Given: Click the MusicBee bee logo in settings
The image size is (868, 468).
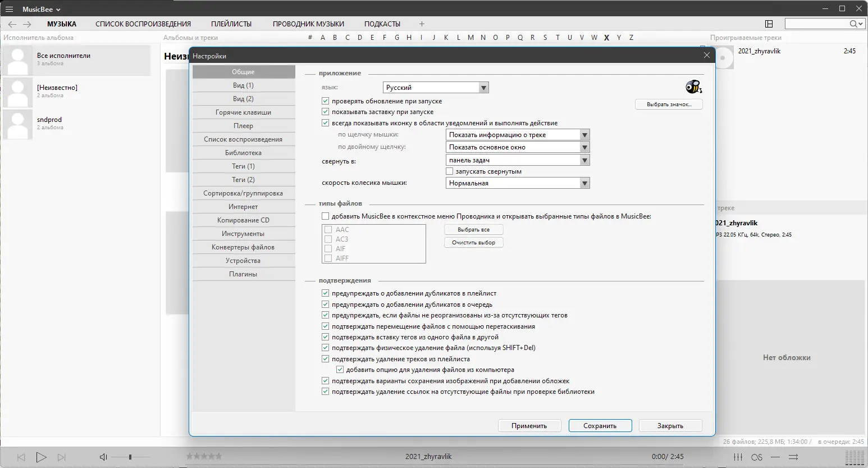Looking at the screenshot, I should pos(693,87).
